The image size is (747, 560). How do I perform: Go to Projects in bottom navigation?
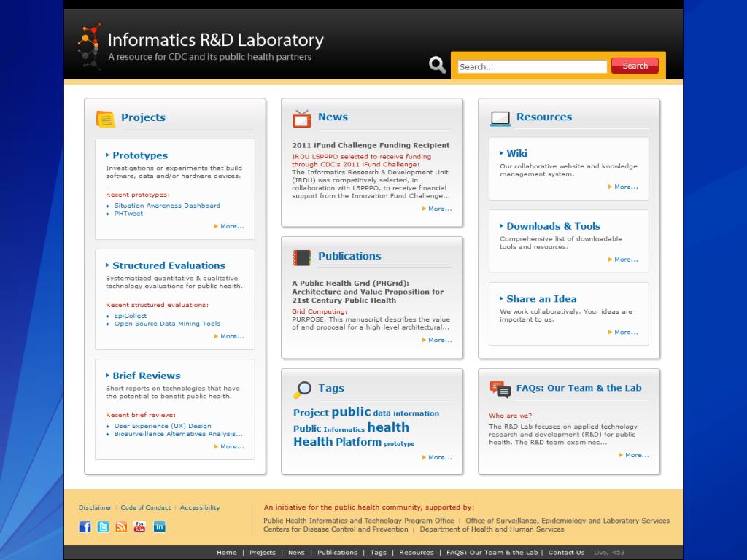pos(263,553)
